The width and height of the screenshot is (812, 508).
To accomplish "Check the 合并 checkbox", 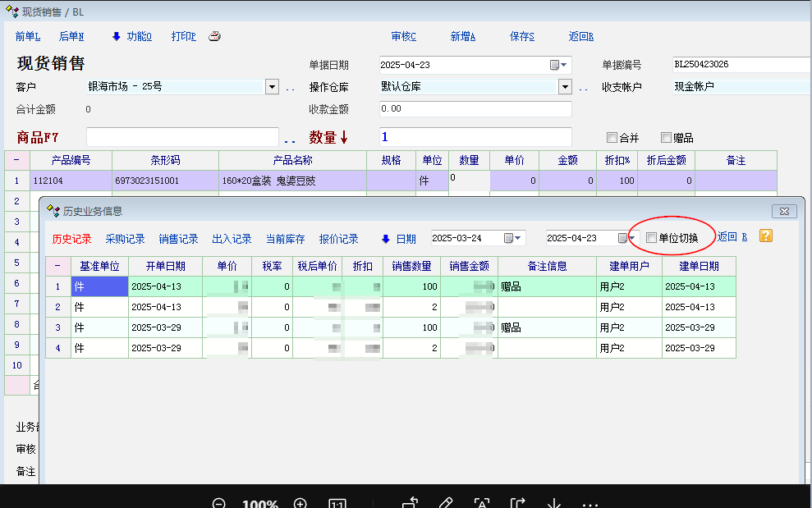I will tap(612, 137).
